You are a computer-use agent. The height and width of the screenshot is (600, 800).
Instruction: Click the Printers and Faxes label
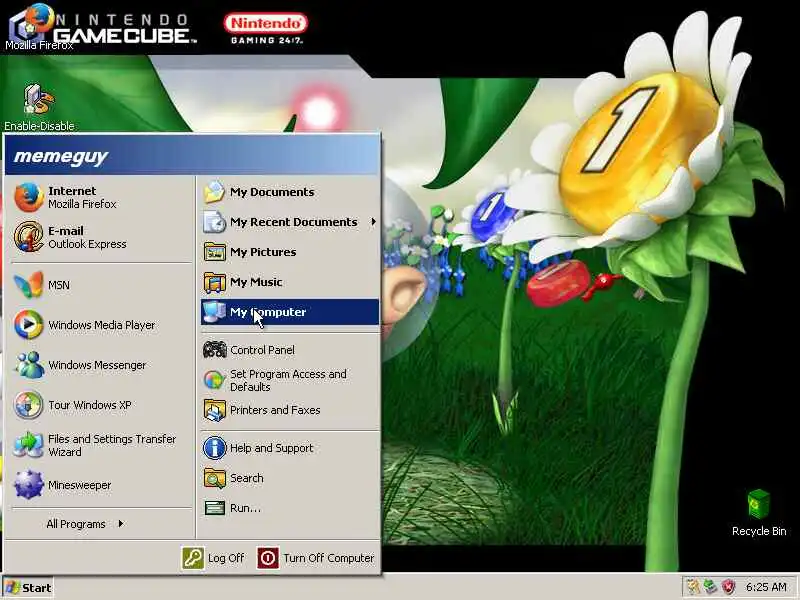(275, 410)
